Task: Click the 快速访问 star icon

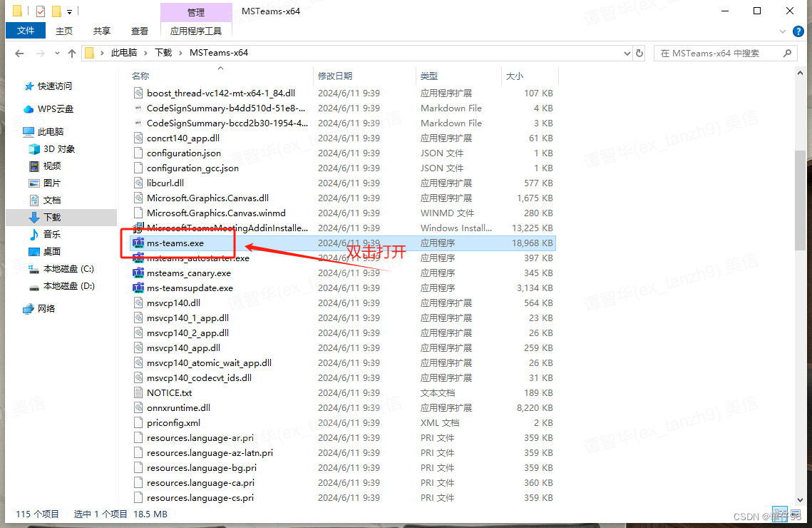Action: pos(29,86)
